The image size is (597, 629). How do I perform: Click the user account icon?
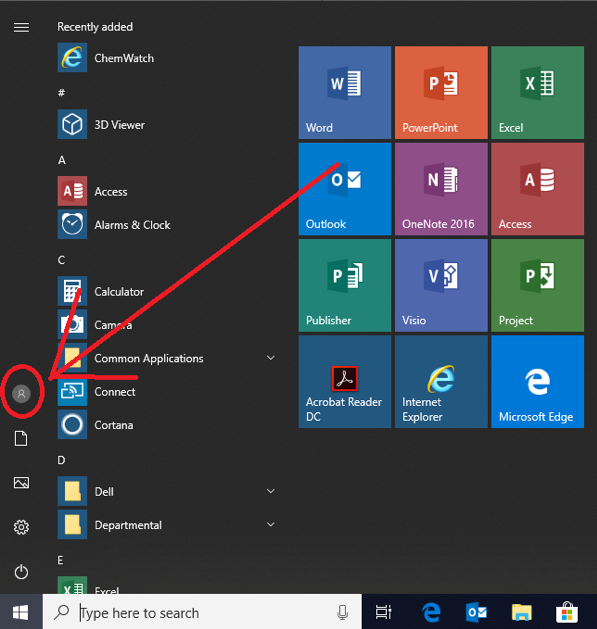21,394
